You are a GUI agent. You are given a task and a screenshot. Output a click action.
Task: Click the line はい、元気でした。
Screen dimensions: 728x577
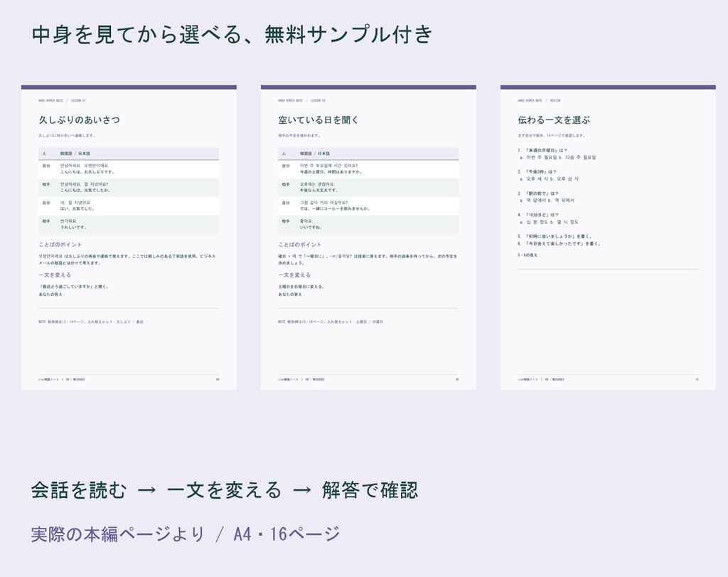click(x=77, y=208)
